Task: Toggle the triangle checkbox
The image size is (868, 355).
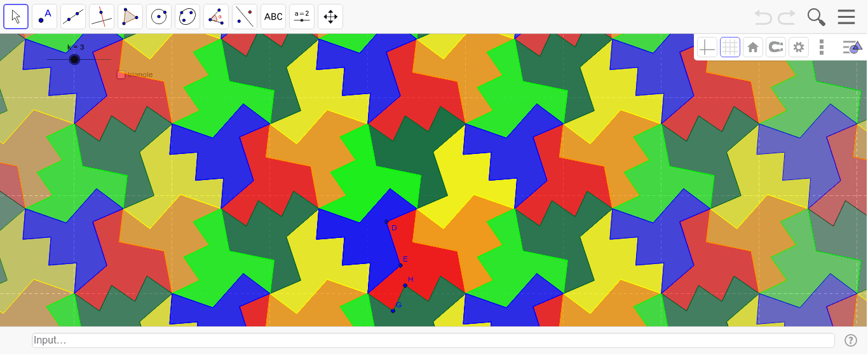Action: pos(121,75)
